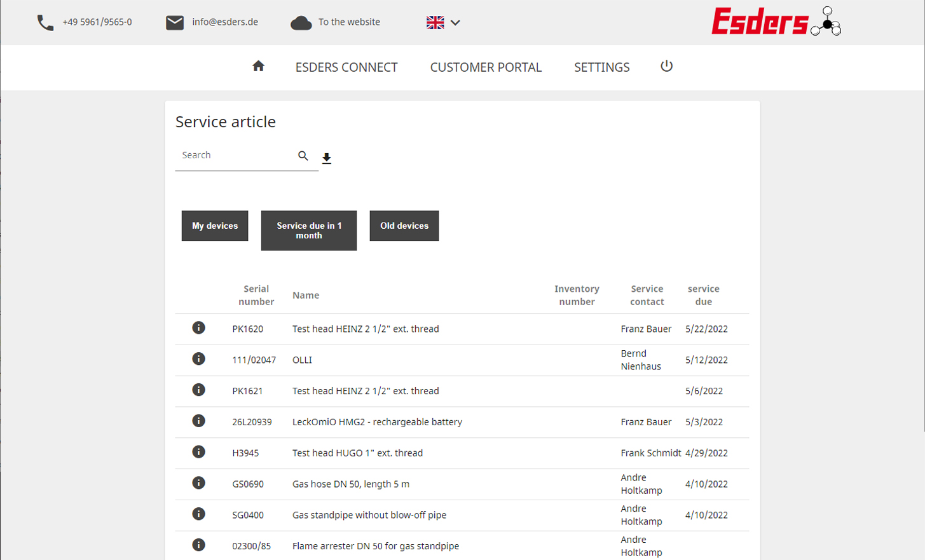Select serial number SG0400
925x560 pixels.
(248, 516)
